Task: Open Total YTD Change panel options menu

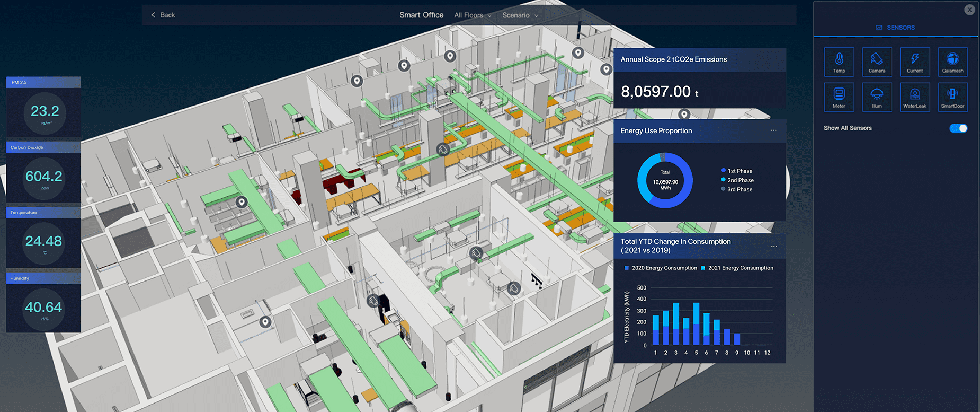Action: coord(774,246)
